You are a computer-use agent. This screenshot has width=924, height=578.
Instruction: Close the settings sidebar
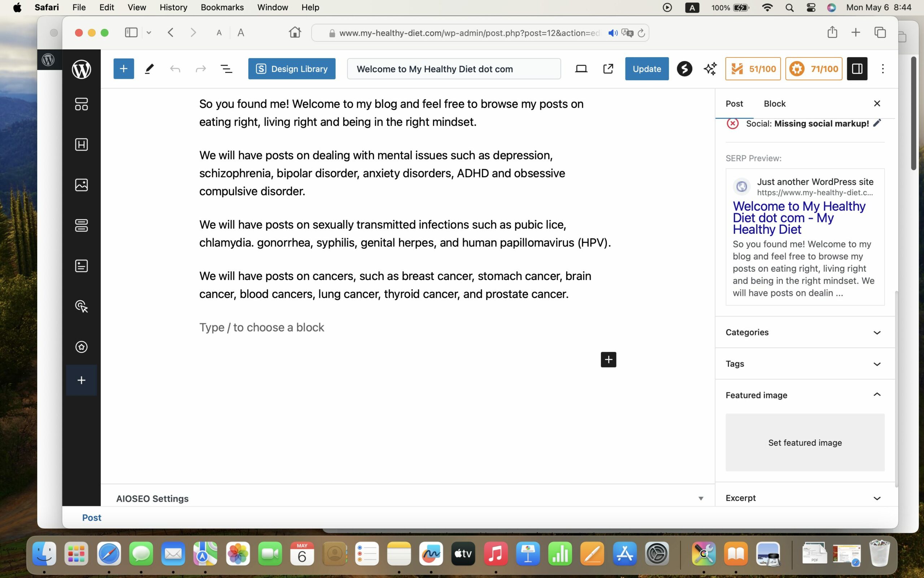point(877,104)
